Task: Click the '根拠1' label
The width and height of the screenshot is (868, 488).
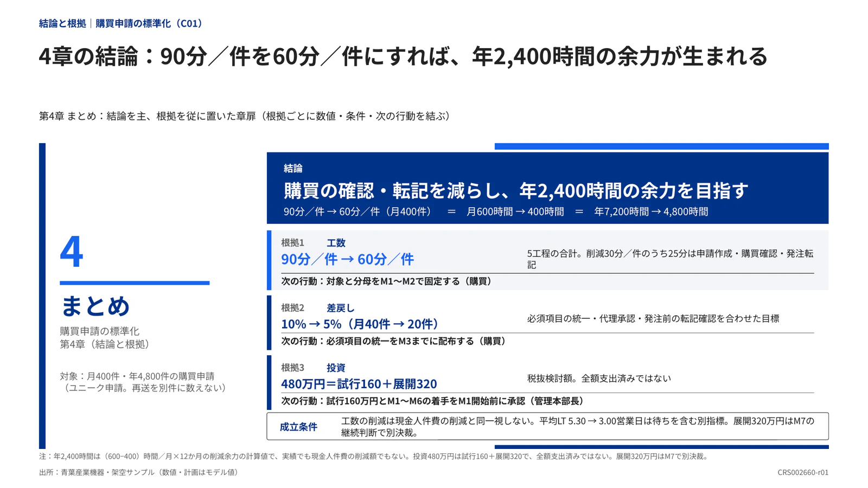Action: [292, 242]
